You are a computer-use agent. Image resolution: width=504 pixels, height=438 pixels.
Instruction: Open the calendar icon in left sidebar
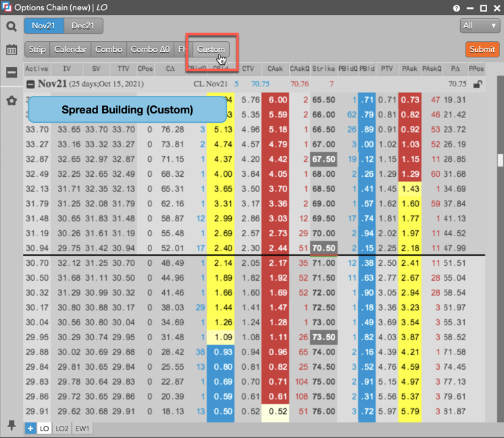tap(11, 49)
